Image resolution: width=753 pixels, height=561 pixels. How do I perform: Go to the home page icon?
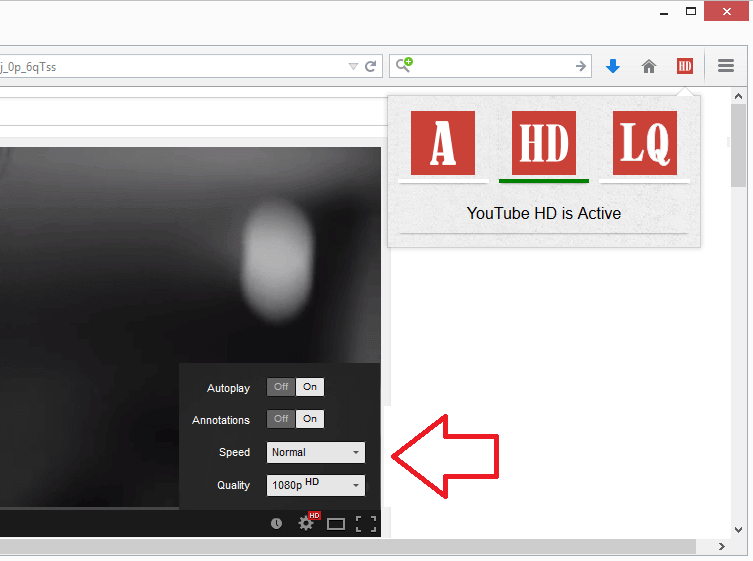point(649,66)
